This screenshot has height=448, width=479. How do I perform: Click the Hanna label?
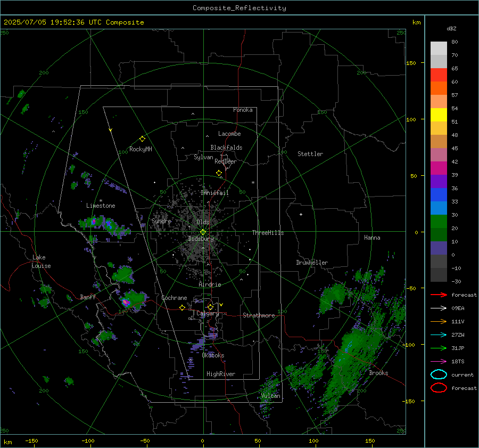[372, 238]
